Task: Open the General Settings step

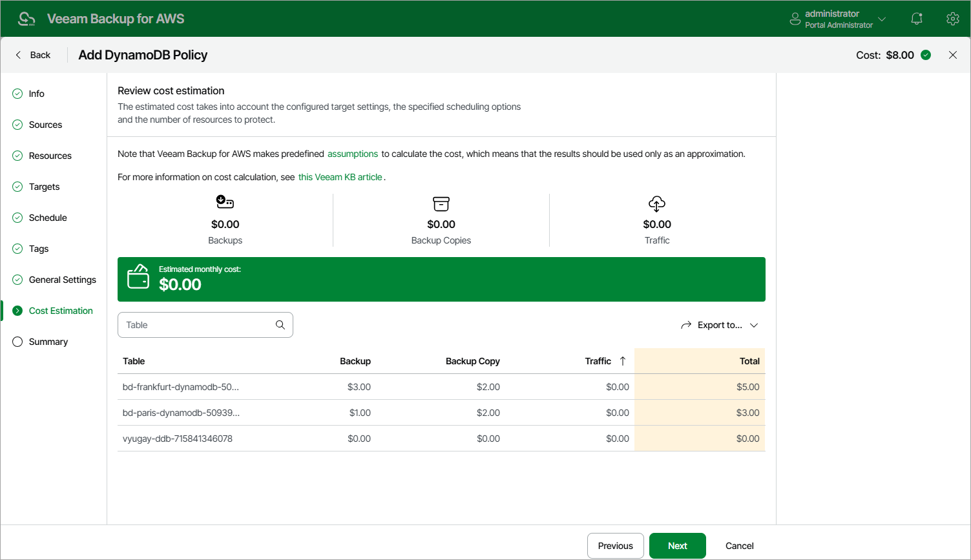Action: [62, 280]
